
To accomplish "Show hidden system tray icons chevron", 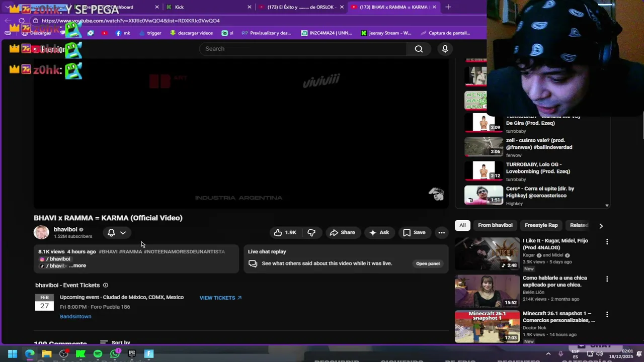I will 548,353.
